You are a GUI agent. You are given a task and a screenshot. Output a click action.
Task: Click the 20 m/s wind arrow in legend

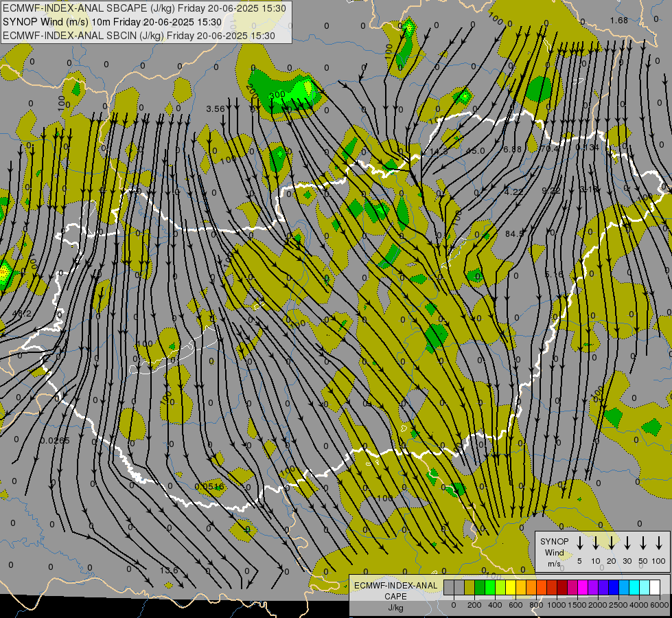(x=612, y=543)
